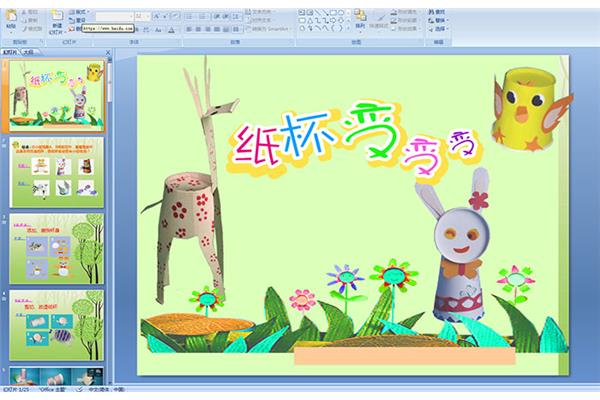Pick the curve shape in gallery
This screenshot has height=400, width=600.
[326, 28]
